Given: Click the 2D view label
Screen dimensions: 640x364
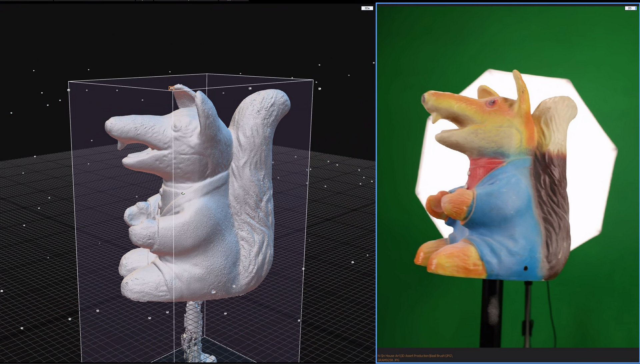Looking at the screenshot, I should (631, 8).
